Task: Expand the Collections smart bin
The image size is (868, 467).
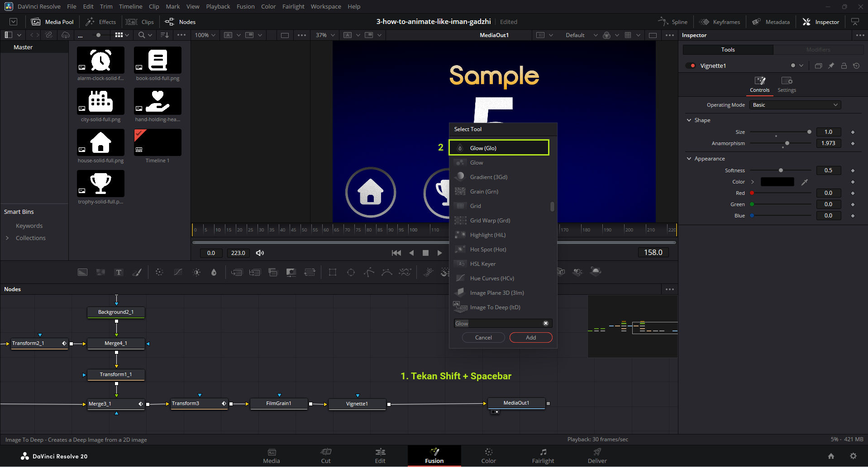Action: coord(7,238)
